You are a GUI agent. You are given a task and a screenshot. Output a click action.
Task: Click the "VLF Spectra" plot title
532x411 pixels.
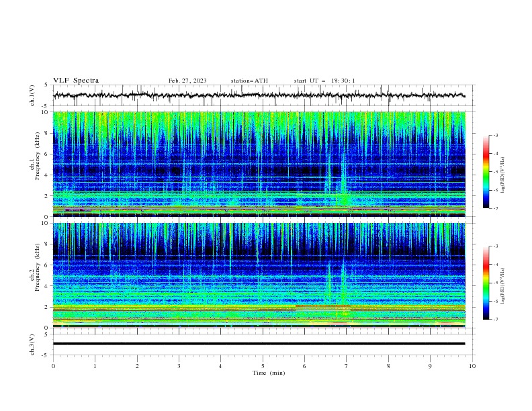[x=76, y=81]
